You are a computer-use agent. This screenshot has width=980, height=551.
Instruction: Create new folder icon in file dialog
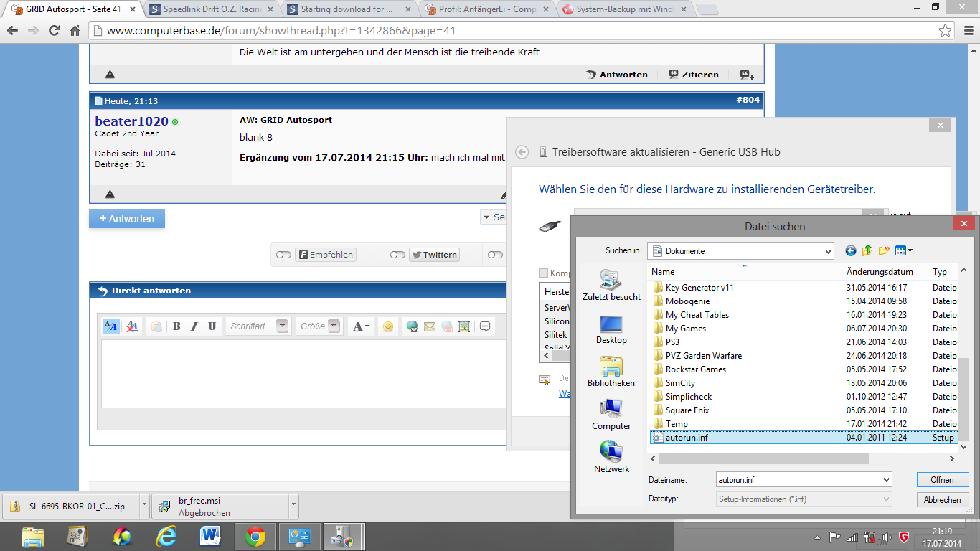point(884,250)
